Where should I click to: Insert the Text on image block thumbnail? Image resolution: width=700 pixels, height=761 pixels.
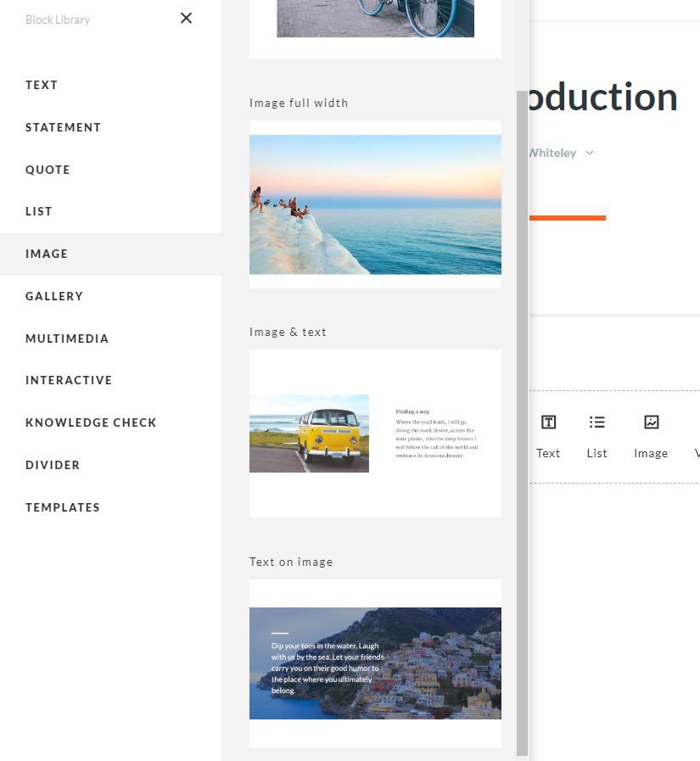[x=375, y=663]
